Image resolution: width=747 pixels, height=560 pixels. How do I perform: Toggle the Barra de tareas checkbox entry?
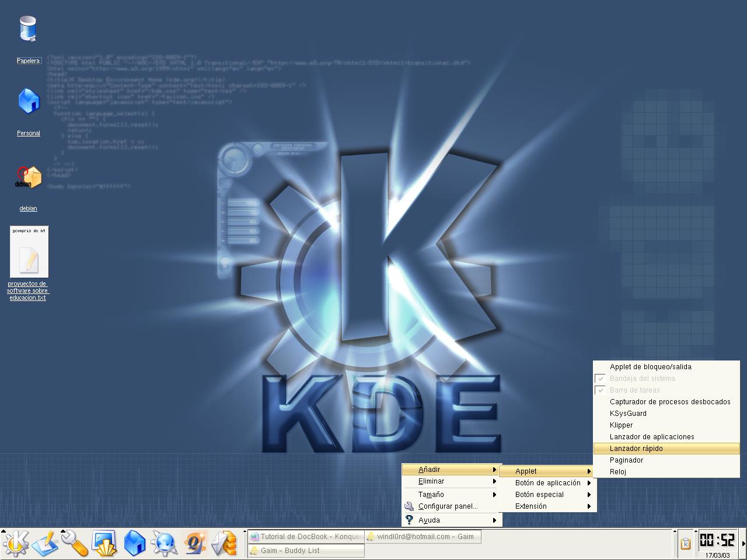click(x=634, y=390)
